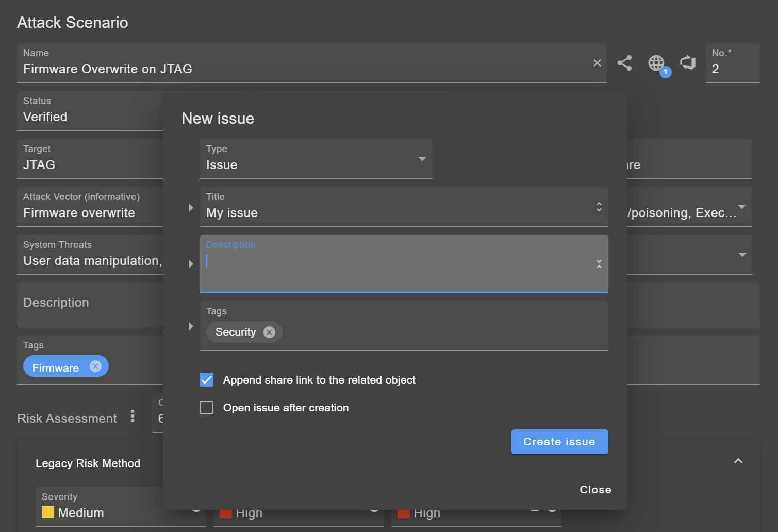
Task: Click the stepper arrows on the Title field
Action: coord(599,207)
